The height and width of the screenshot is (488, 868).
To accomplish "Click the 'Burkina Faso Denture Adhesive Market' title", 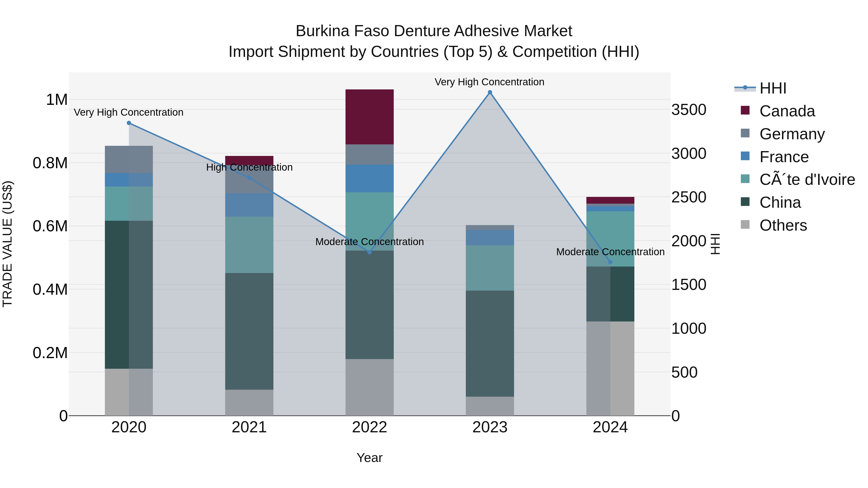I will [x=434, y=31].
